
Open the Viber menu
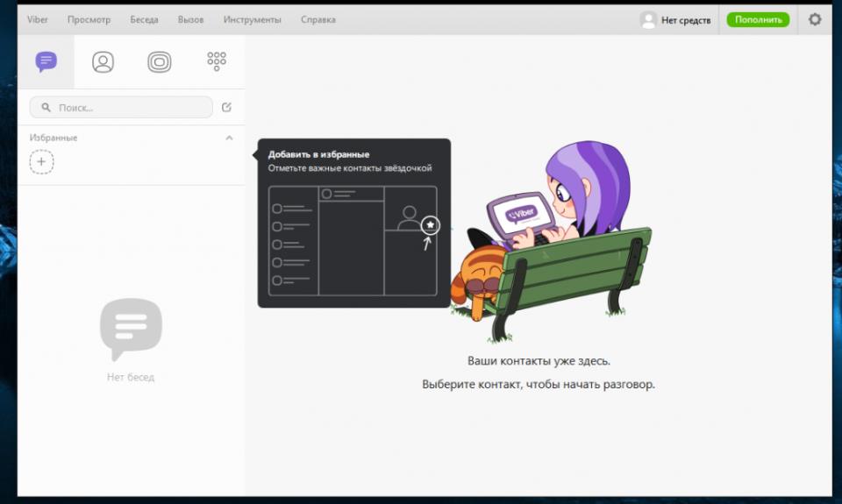(38, 19)
